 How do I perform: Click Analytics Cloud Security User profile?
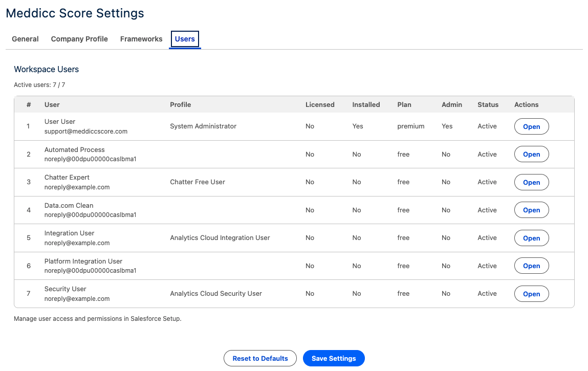click(215, 294)
